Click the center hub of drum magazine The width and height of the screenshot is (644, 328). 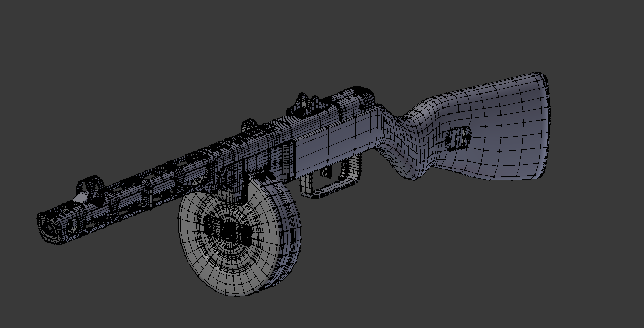coord(229,232)
